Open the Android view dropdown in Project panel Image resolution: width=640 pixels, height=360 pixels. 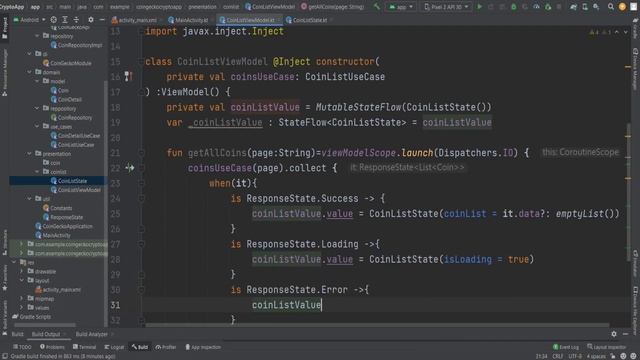point(29,20)
